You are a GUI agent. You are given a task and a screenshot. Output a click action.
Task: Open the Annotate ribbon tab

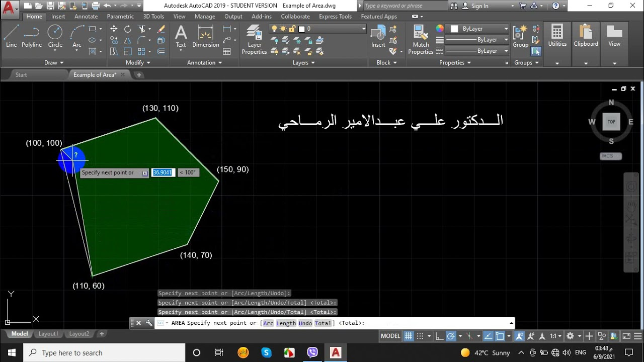[x=86, y=17]
